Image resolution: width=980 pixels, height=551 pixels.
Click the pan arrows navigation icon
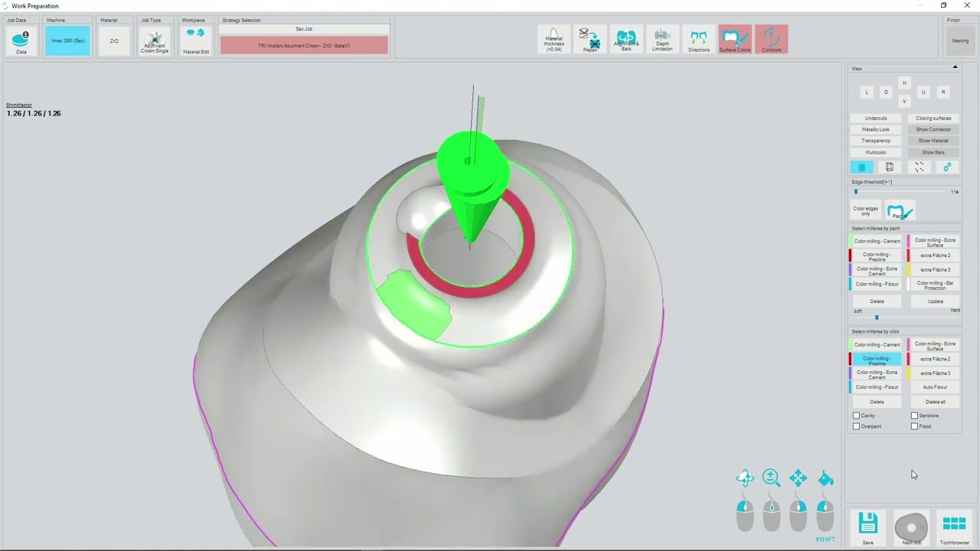pos(798,478)
